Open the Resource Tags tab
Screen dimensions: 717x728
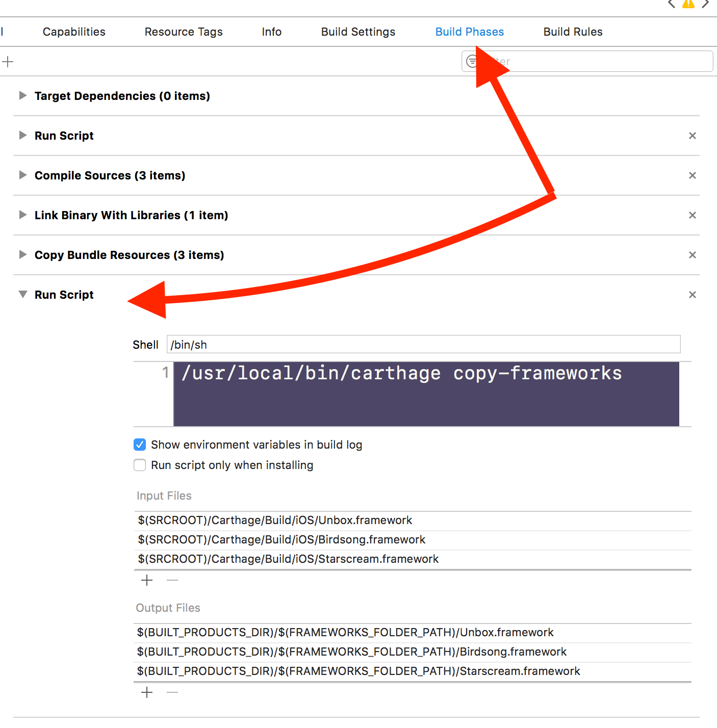tap(184, 32)
